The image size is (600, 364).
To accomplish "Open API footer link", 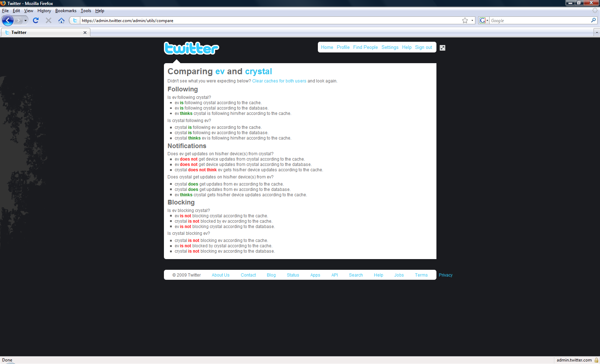I will (x=335, y=275).
